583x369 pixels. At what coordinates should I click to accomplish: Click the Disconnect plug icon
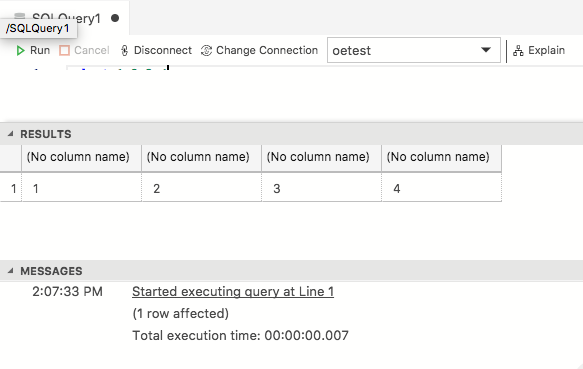click(125, 50)
